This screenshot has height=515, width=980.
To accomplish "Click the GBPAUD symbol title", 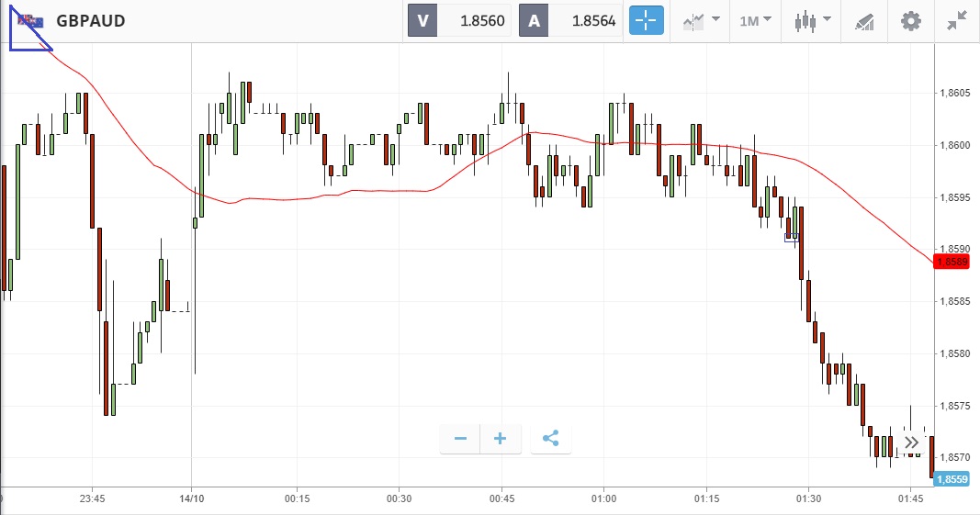I will [x=90, y=20].
